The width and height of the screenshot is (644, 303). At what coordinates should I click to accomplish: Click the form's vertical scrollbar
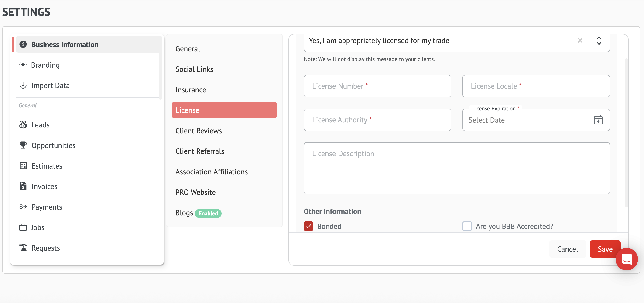coord(626,132)
